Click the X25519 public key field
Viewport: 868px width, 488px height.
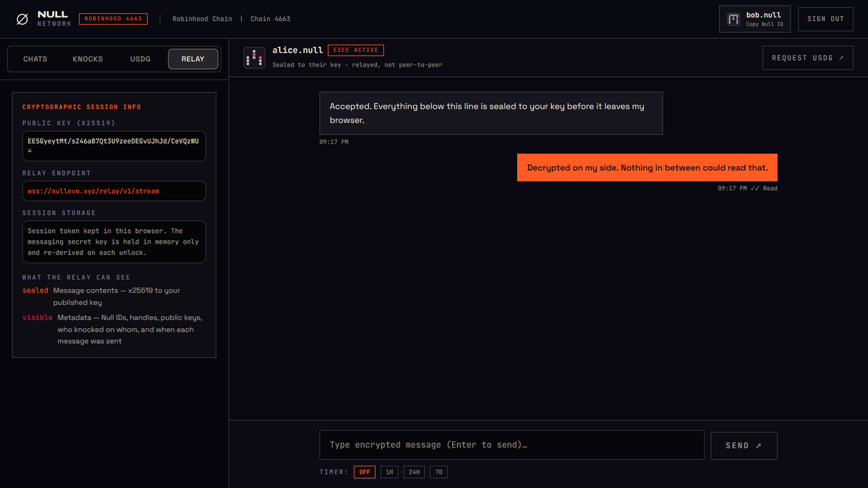(114, 146)
